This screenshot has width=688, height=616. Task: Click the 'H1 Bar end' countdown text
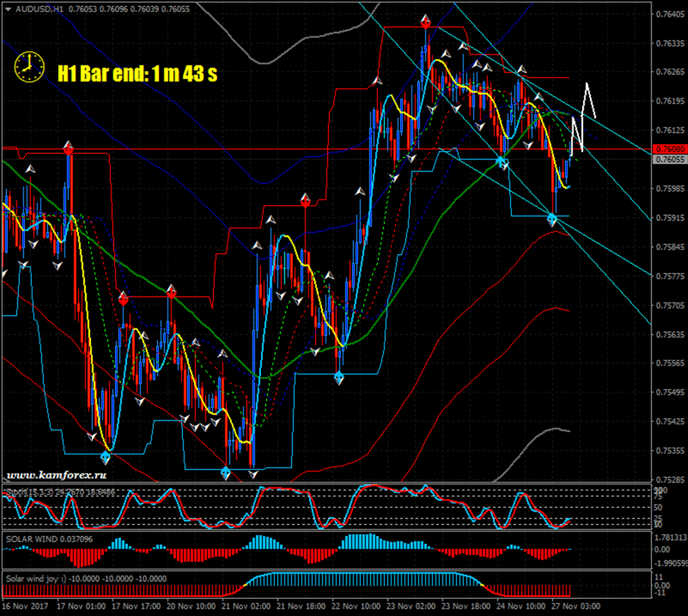[x=138, y=74]
